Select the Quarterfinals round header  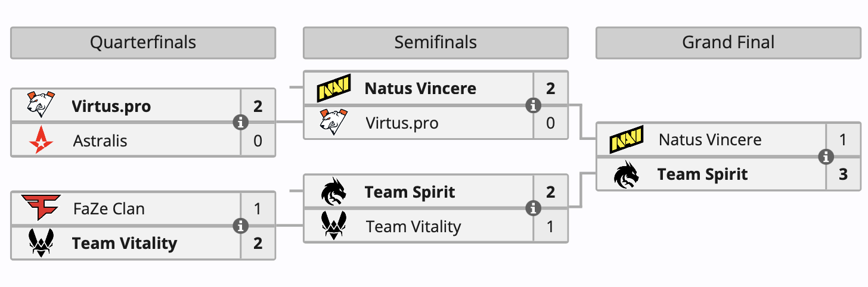(x=143, y=43)
